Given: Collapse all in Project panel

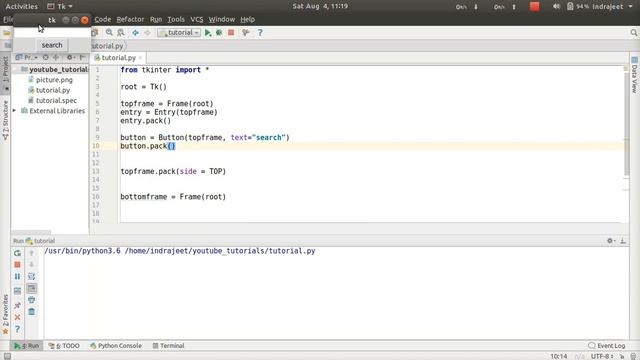Looking at the screenshot, I should [56, 58].
